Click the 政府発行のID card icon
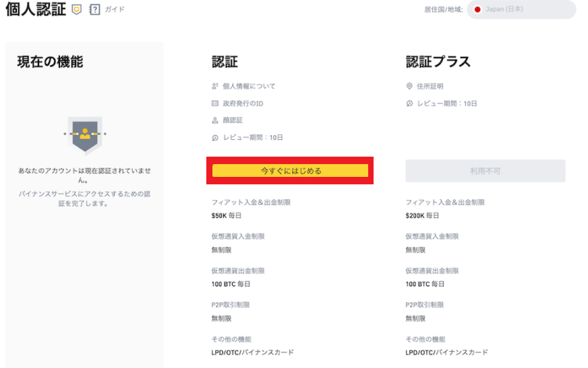 click(x=215, y=103)
